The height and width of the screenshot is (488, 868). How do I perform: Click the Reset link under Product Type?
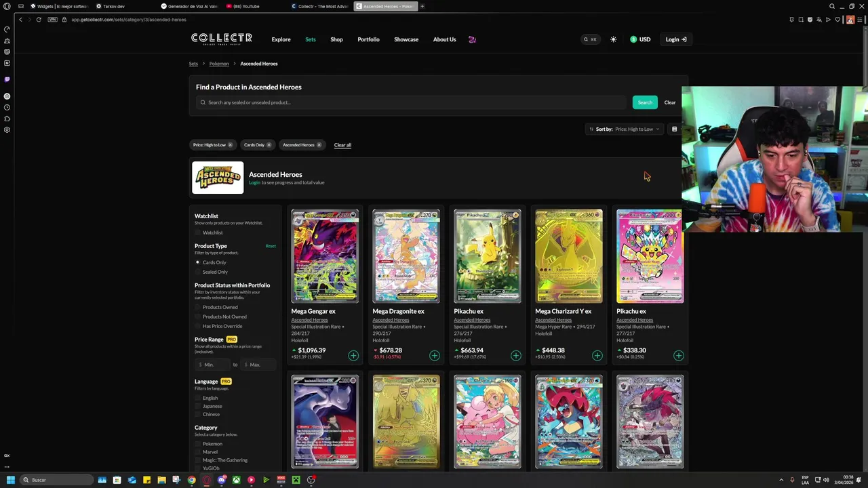pos(271,246)
